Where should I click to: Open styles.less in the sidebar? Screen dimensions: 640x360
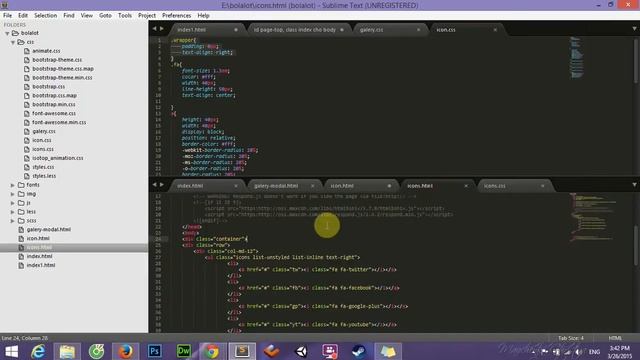[x=44, y=176]
